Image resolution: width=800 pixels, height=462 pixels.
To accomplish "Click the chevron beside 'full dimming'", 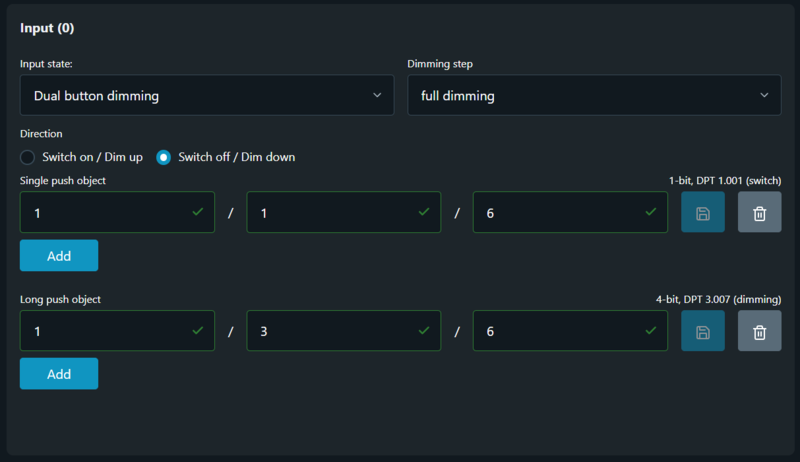I will [764, 96].
